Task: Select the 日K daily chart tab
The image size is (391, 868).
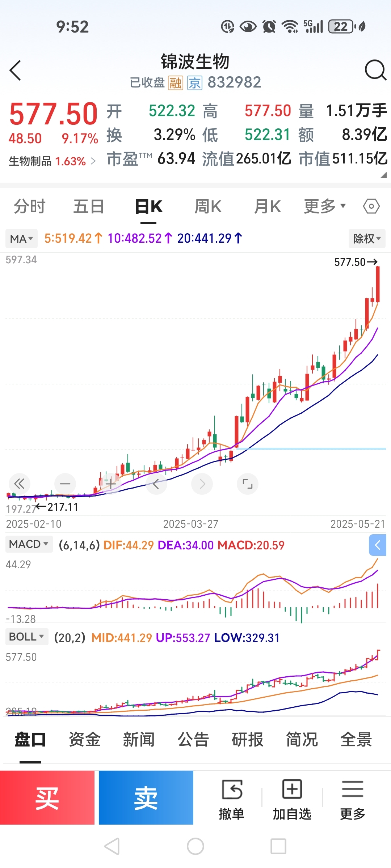Action: pos(148,207)
